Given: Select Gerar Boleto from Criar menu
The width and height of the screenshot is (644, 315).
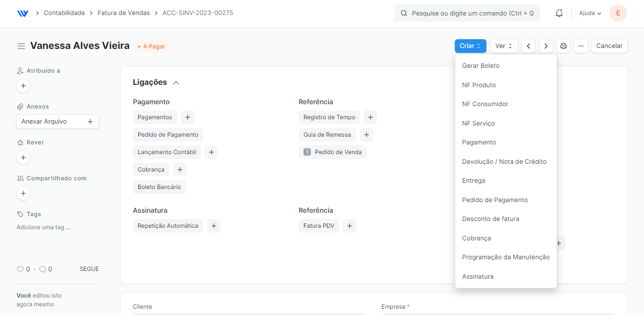Looking at the screenshot, I should tap(481, 66).
